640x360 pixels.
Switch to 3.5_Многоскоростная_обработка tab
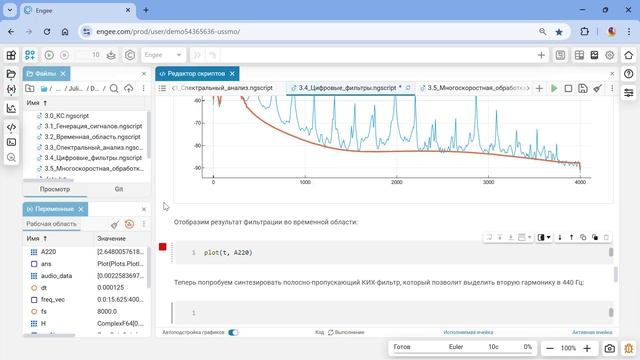(474, 88)
